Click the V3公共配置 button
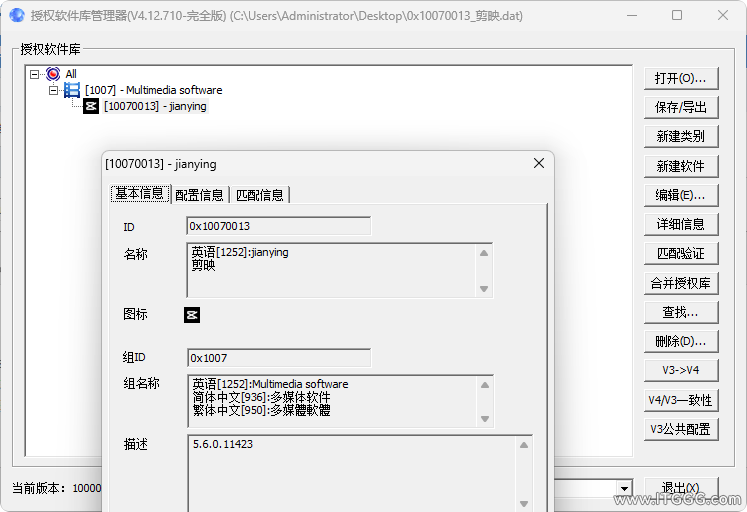The height and width of the screenshot is (512, 747). tap(681, 430)
